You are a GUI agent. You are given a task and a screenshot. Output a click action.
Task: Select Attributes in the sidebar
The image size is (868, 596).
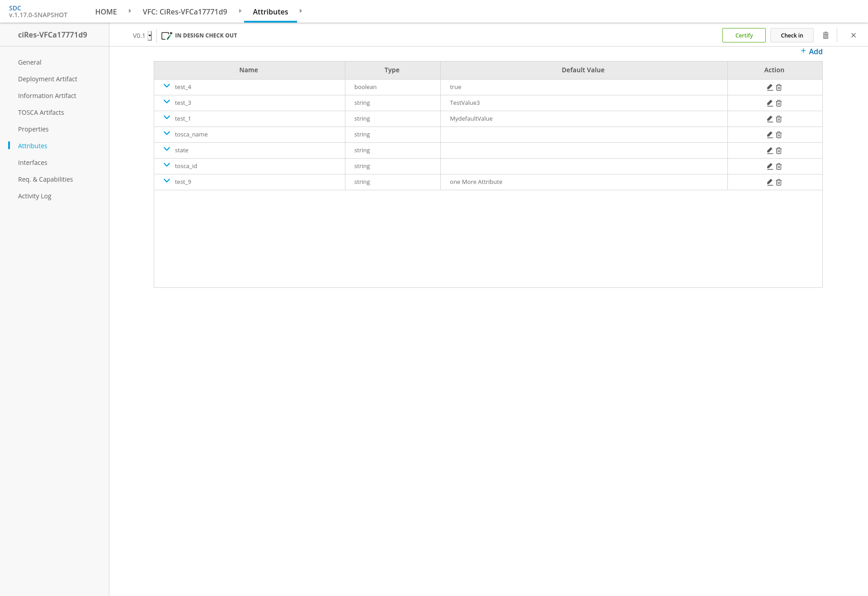click(x=33, y=146)
